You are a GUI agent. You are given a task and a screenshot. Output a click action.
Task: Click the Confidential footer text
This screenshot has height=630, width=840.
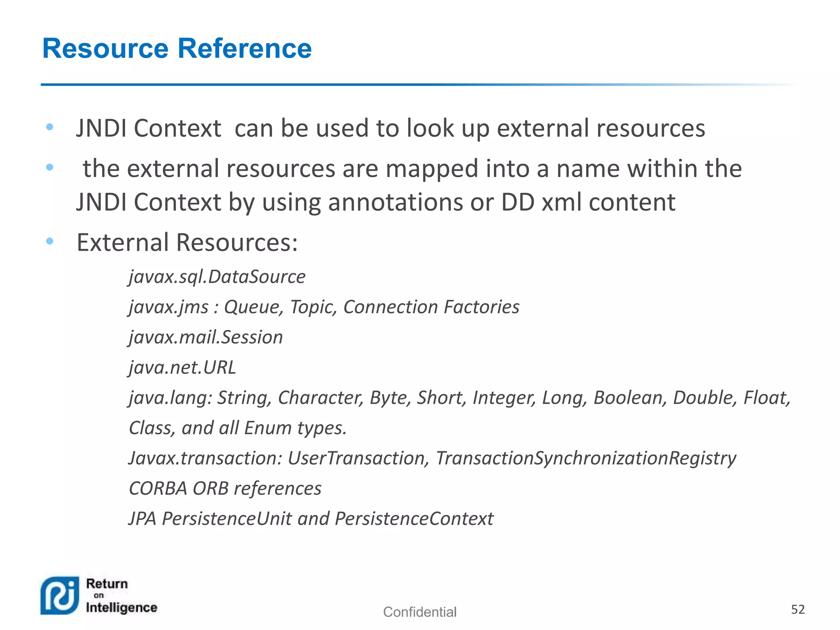pyautogui.click(x=419, y=612)
